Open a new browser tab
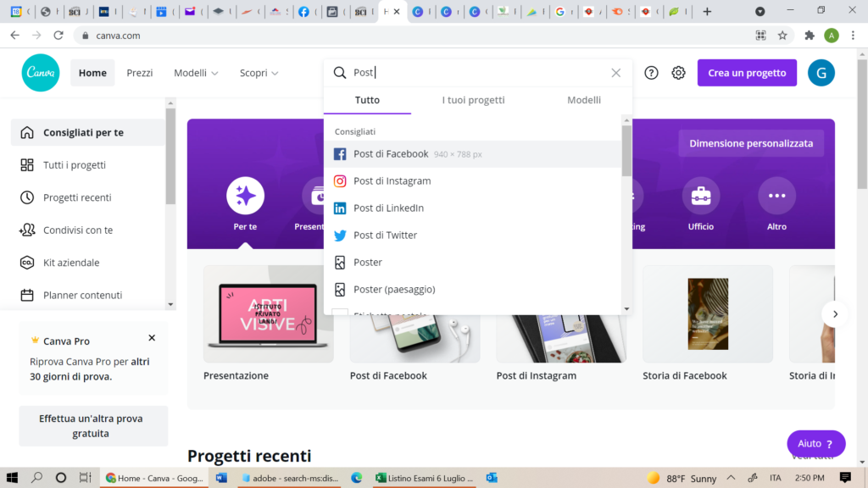Screen dimensions: 868x488 (x=707, y=12)
